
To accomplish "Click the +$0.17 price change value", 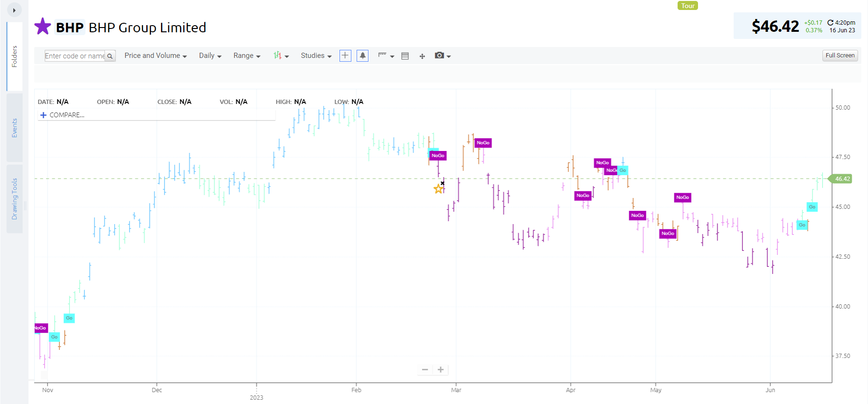I will point(813,22).
